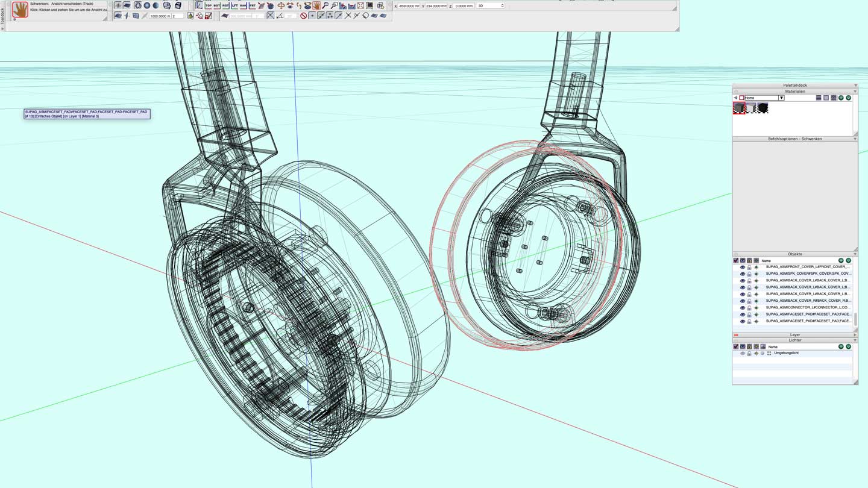Switch to the FRT view
Image resolution: width=868 pixels, height=488 pixels.
pos(252,5)
